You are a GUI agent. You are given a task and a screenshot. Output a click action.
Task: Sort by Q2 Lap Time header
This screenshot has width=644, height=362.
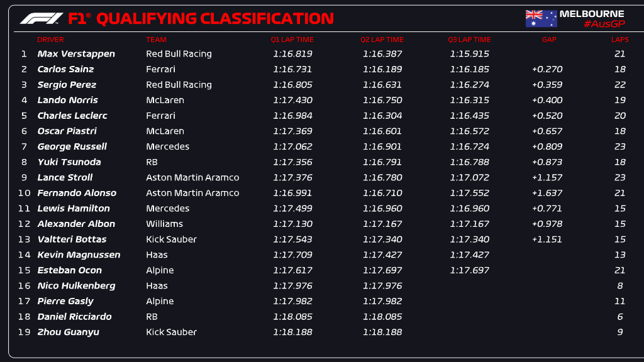tap(382, 40)
